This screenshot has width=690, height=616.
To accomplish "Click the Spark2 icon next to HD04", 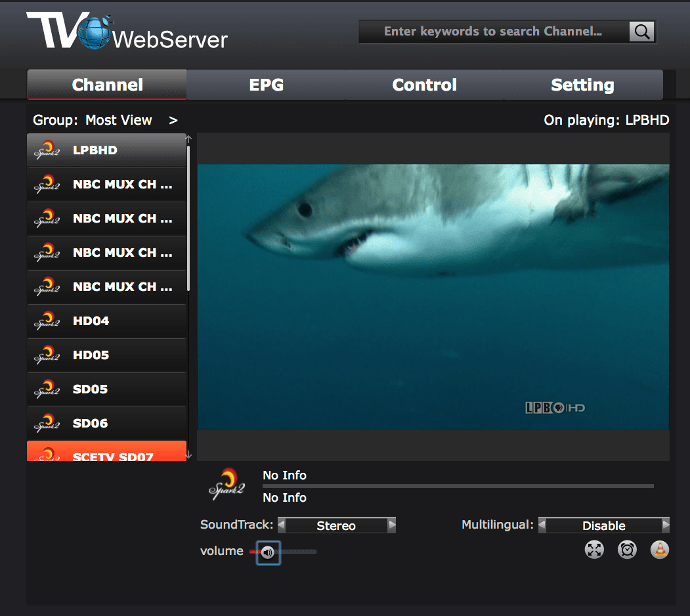I will point(47,321).
